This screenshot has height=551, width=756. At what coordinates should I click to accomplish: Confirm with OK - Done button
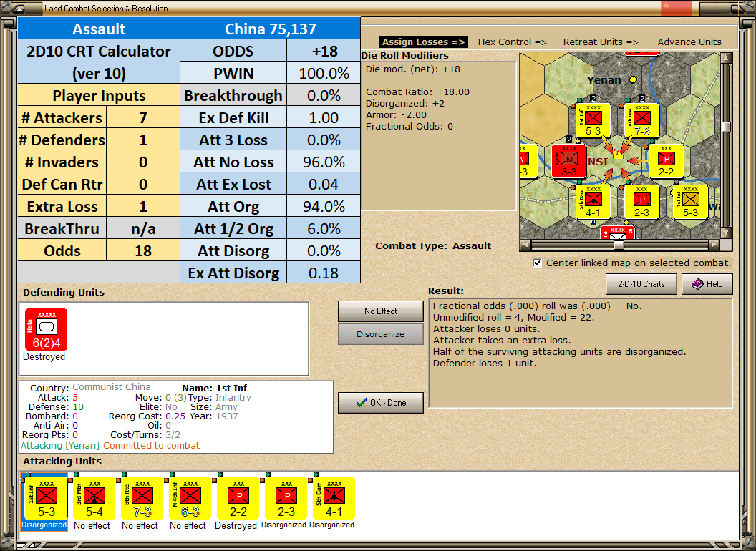(x=380, y=403)
